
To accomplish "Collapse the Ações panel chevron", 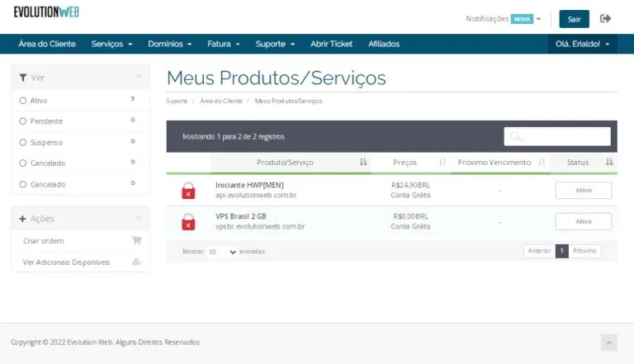I will click(x=139, y=219).
